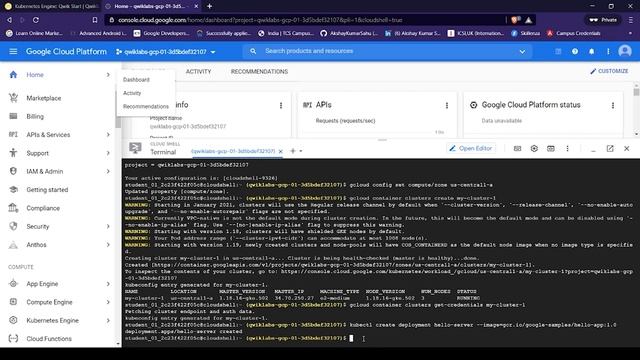
Task: Click the Kubernetes Engine icon
Action: 13,320
